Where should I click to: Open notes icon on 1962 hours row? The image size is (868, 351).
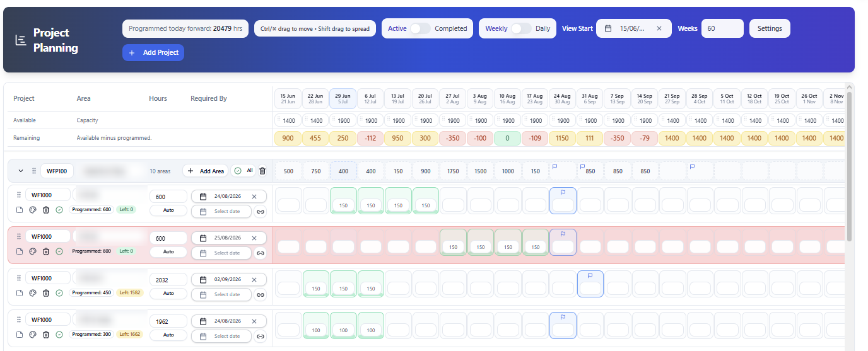pos(20,335)
